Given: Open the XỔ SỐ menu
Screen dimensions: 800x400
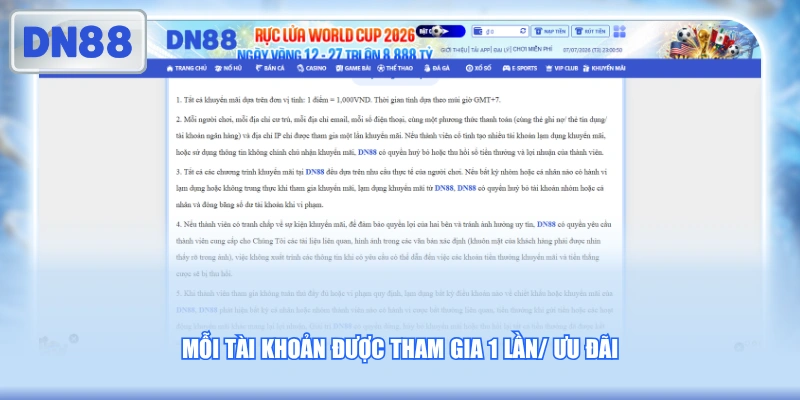Looking at the screenshot, I should coord(478,68).
